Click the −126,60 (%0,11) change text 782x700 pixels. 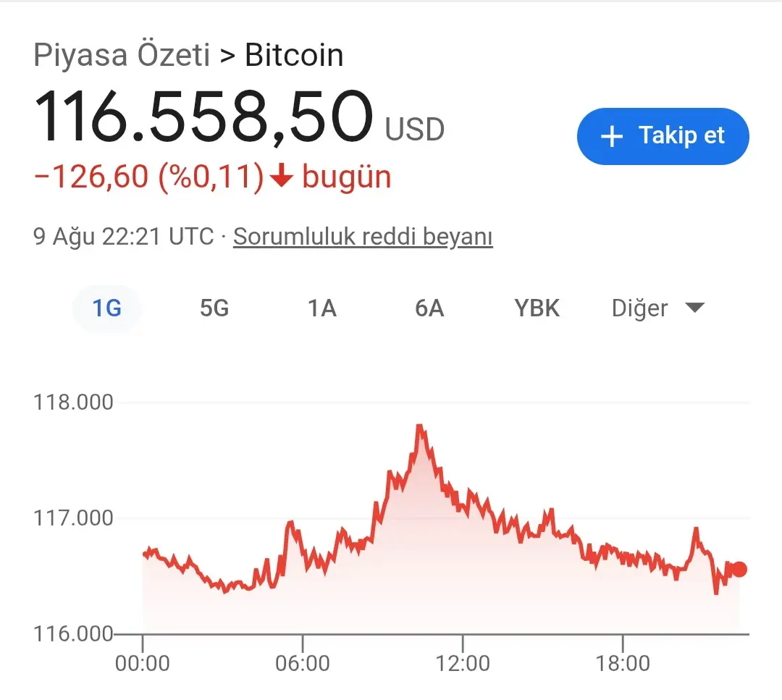(148, 177)
